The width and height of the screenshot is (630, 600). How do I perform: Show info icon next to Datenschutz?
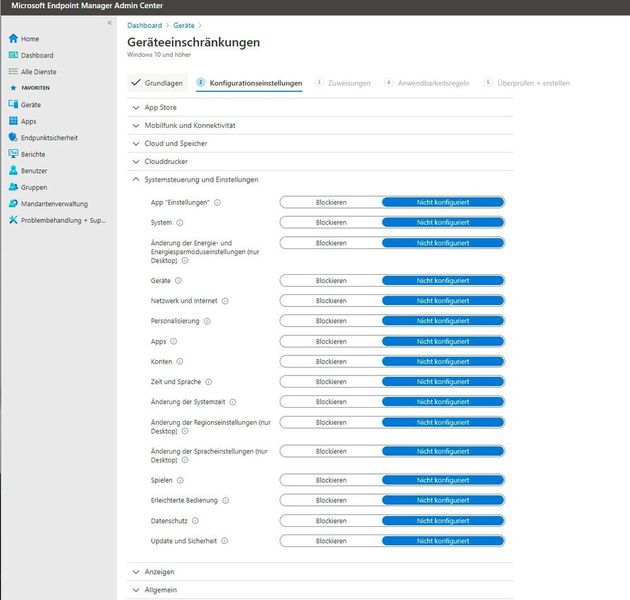195,521
